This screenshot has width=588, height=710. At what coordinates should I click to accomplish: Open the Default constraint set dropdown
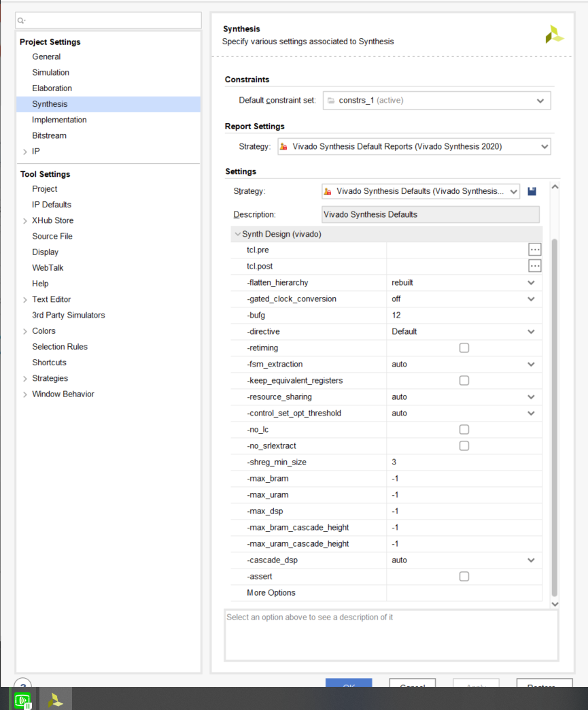click(437, 101)
